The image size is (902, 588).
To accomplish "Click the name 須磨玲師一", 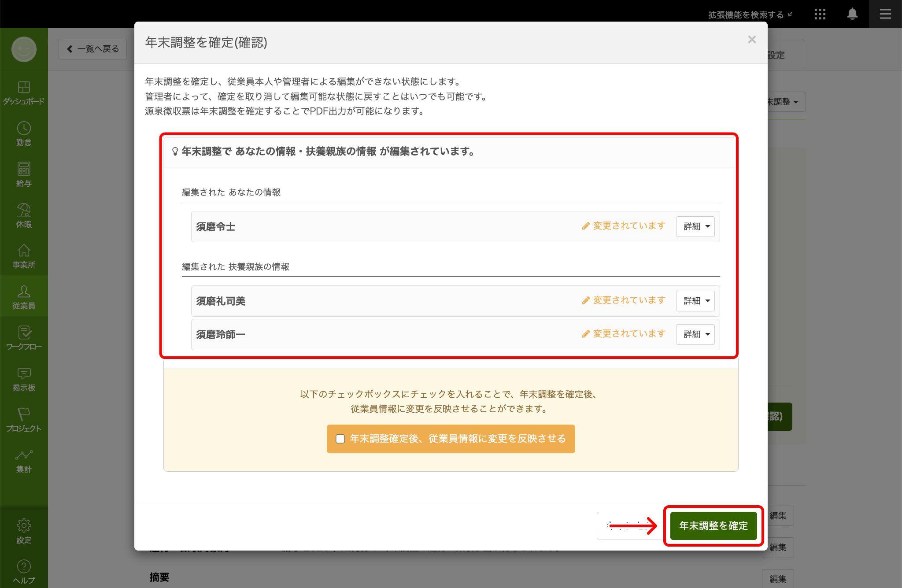I will click(221, 335).
